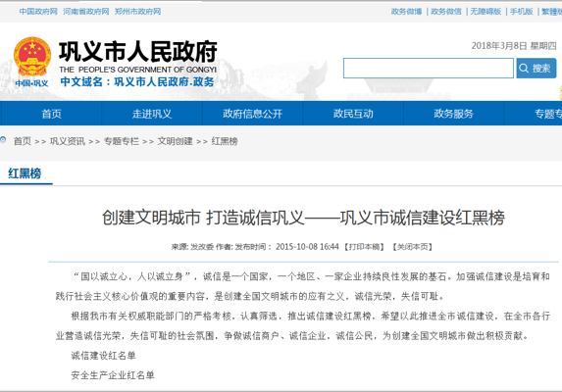Open the 首页 navigation menu item
Image resolution: width=562 pixels, height=392 pixels.
[x=51, y=114]
